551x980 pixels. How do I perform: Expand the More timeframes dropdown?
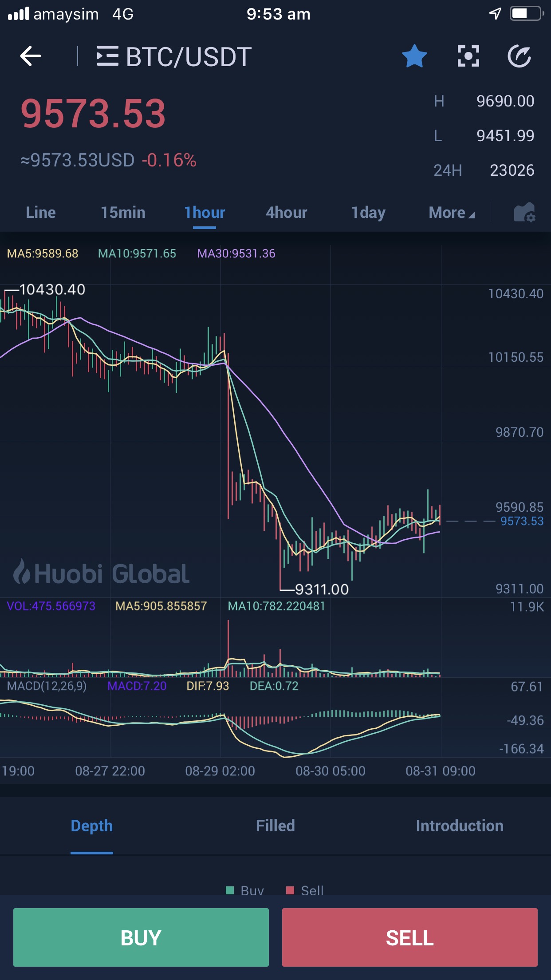point(451,213)
